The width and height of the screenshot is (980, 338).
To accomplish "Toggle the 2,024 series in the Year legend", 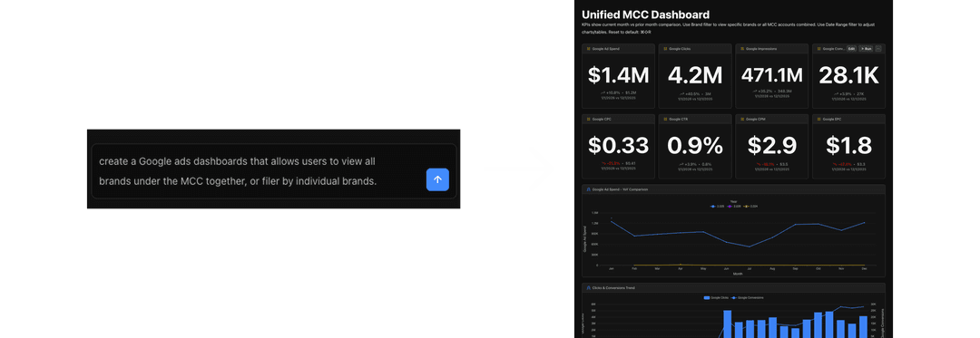I will pyautogui.click(x=750, y=206).
